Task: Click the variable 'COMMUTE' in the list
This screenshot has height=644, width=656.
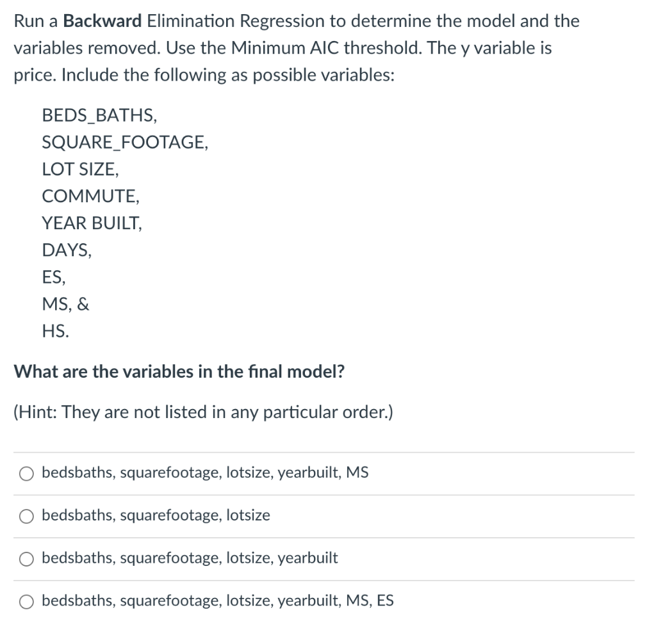Action: pos(91,196)
